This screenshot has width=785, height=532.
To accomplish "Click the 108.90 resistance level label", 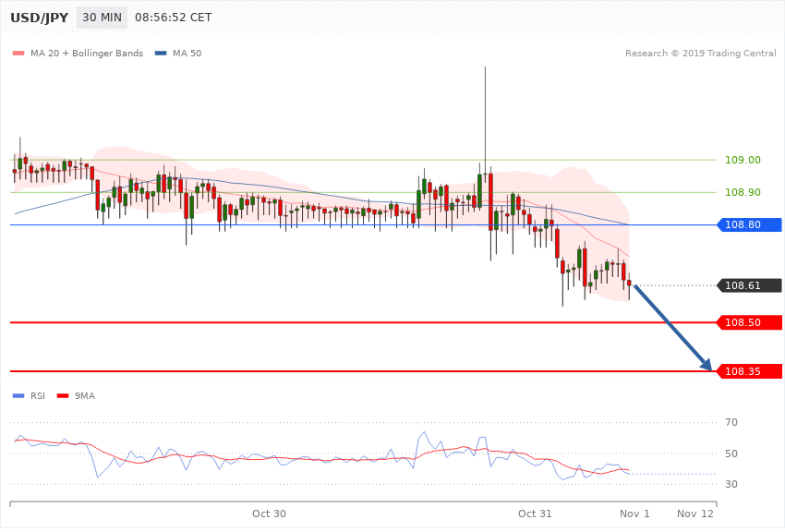I will (x=743, y=192).
